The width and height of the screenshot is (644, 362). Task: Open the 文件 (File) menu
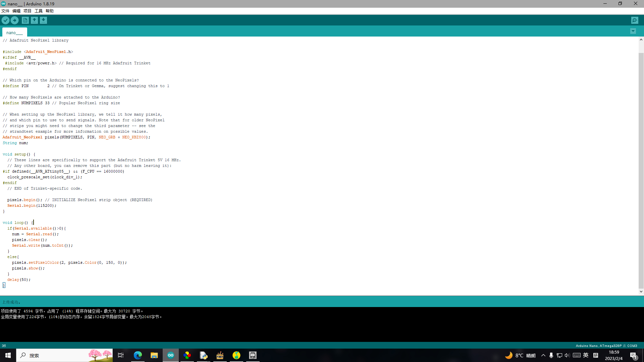click(5, 11)
